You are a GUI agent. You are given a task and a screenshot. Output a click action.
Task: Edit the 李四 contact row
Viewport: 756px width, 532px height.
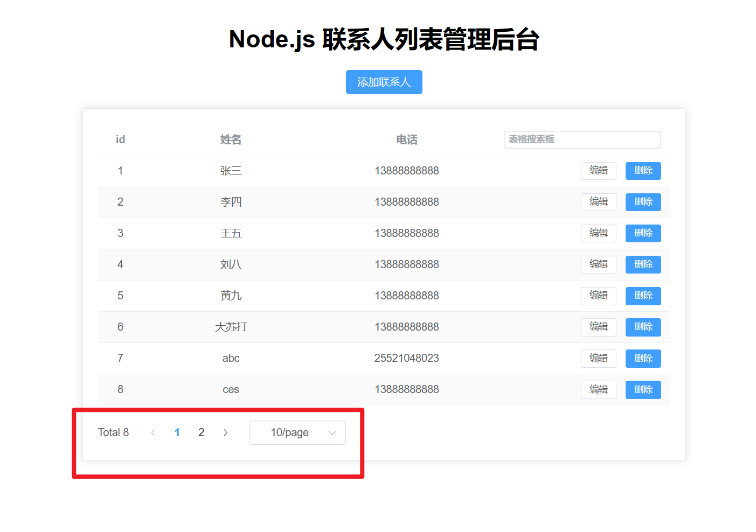point(598,202)
